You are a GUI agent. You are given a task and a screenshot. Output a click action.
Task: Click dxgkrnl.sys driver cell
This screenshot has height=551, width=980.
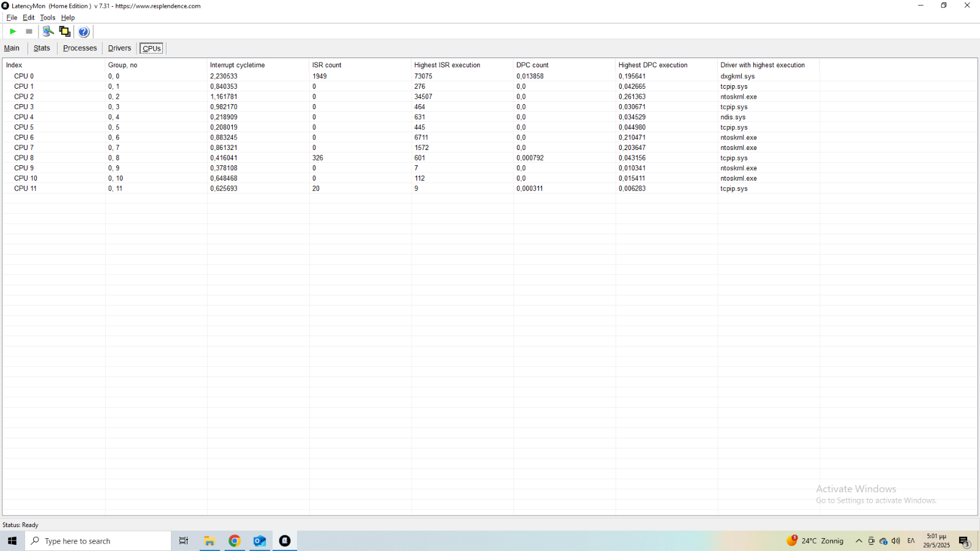tap(737, 77)
